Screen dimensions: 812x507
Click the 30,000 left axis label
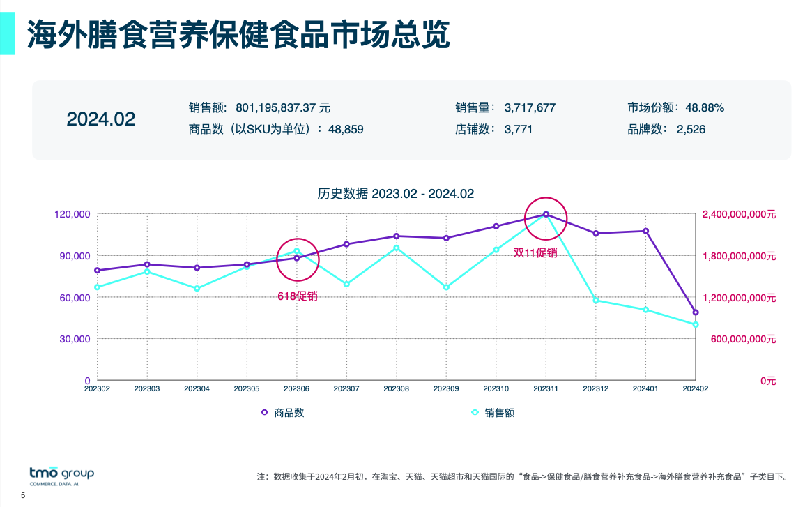tap(75, 339)
